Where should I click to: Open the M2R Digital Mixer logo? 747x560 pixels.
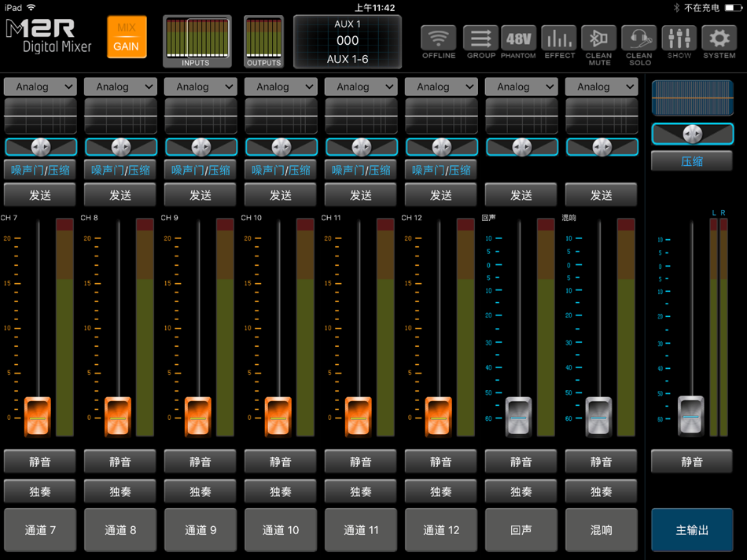click(x=48, y=35)
